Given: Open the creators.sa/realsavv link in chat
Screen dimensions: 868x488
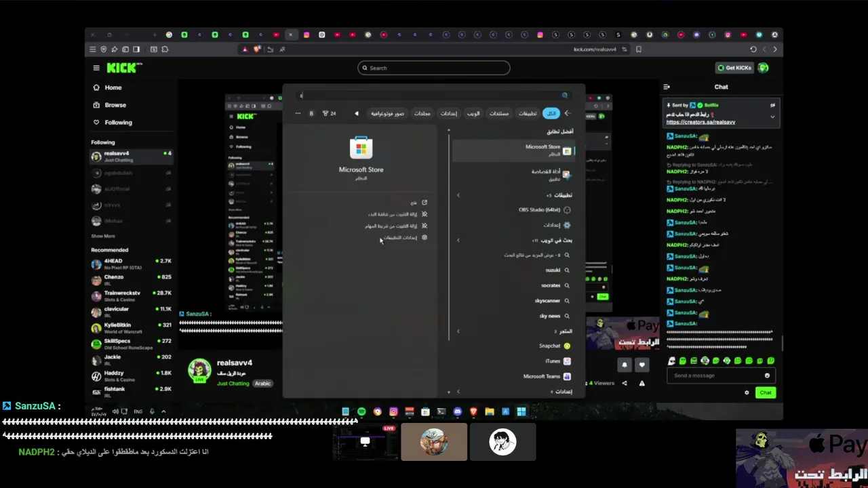Looking at the screenshot, I should (701, 122).
